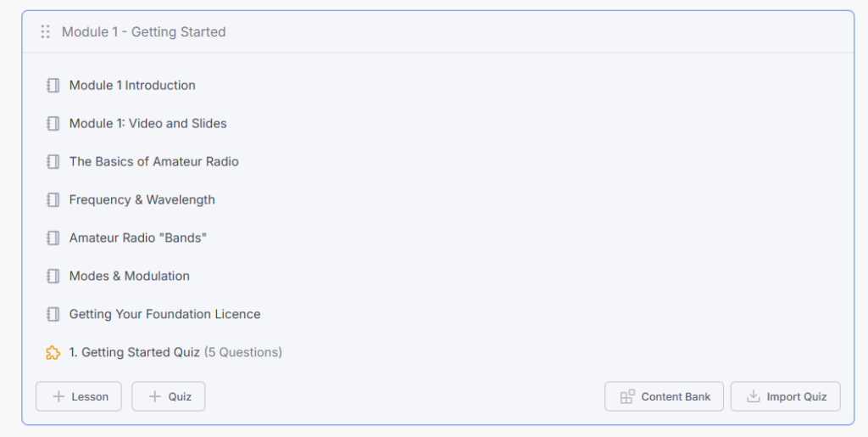The image size is (868, 437).
Task: Open the Module 1 Introduction lesson
Action: tap(132, 86)
